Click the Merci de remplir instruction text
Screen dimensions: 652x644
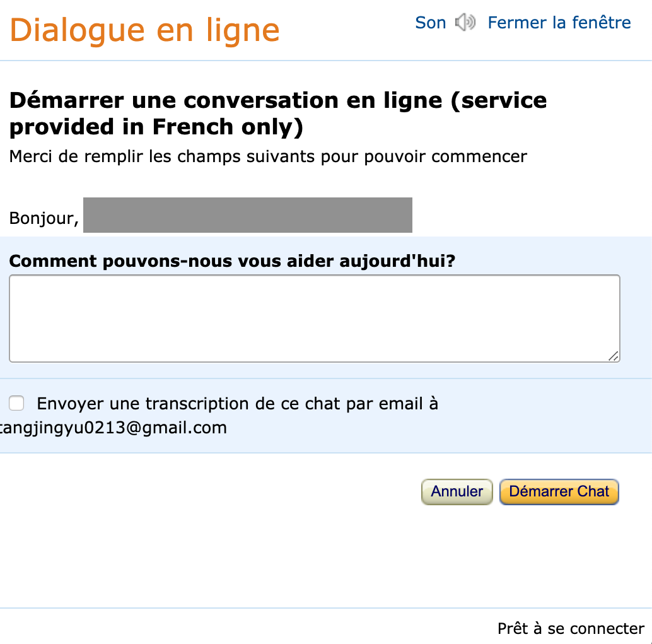268,157
